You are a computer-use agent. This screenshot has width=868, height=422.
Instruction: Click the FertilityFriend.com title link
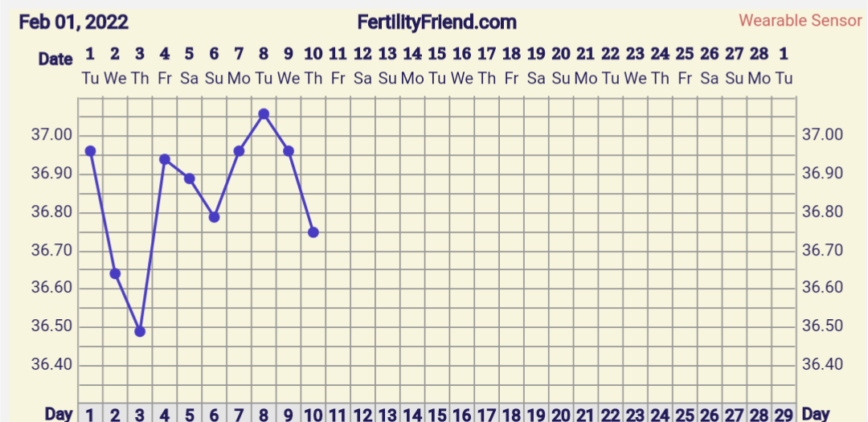click(437, 22)
